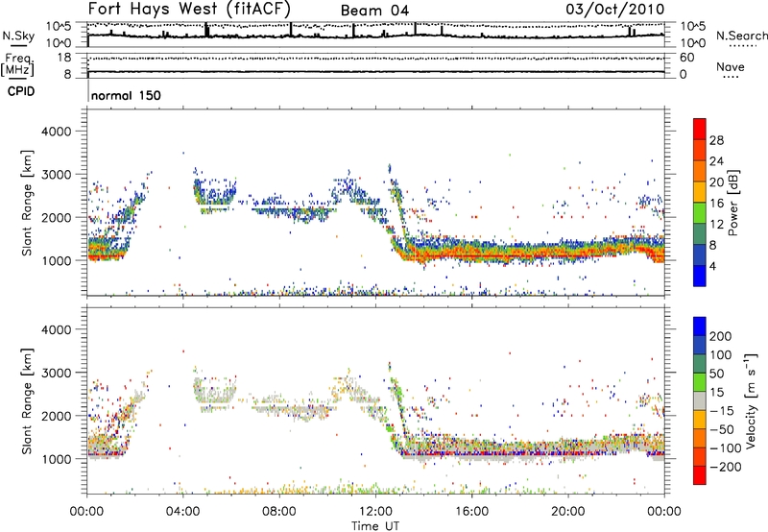Click the plot title 'Fort Hays West (fitACF)'

coord(189,9)
